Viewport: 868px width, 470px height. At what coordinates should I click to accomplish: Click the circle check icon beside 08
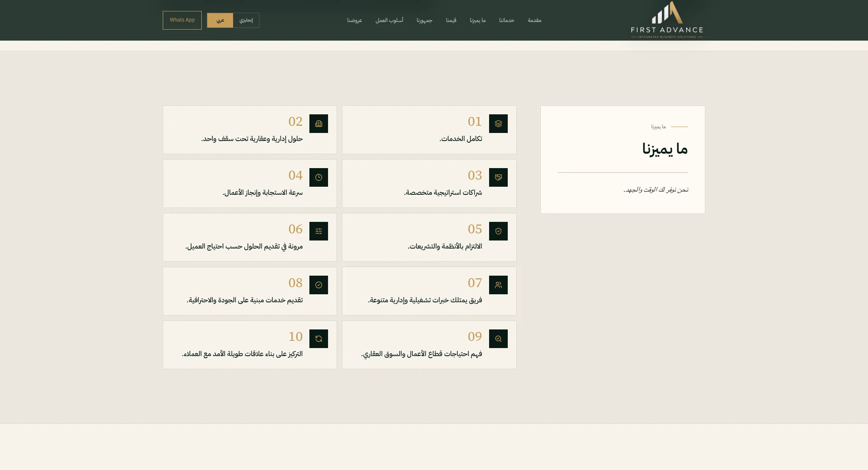click(x=319, y=285)
